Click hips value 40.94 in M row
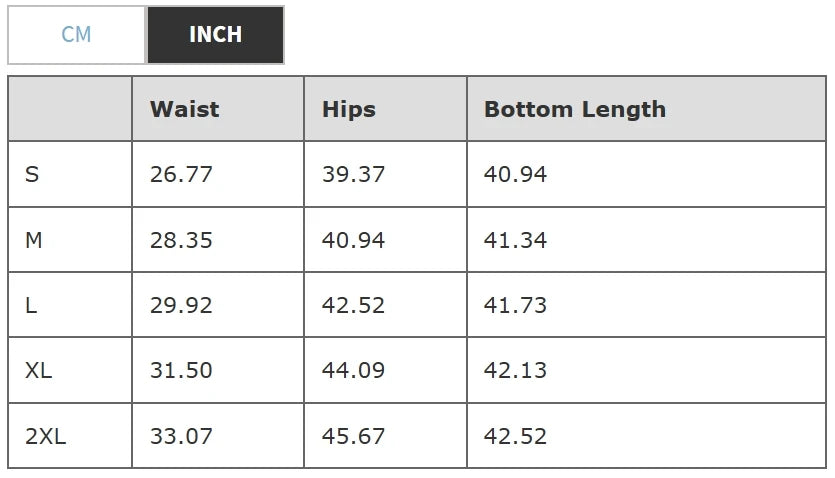Viewport: 835px width, 478px height. pos(353,241)
